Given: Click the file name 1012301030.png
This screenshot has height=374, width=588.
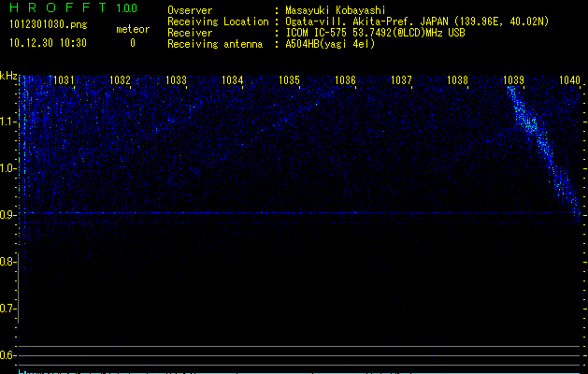Looking at the screenshot, I should click(49, 25).
